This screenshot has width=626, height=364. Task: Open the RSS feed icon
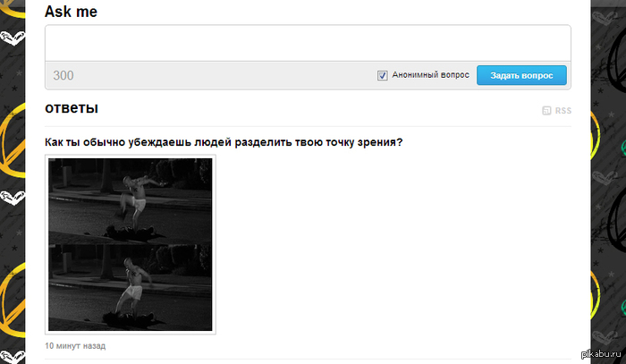[547, 111]
